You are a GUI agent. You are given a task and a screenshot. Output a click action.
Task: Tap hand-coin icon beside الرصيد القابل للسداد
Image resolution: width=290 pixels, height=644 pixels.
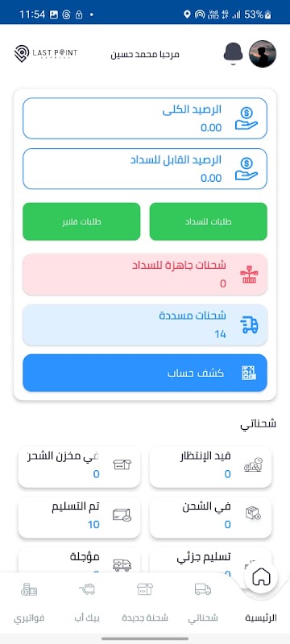pyautogui.click(x=246, y=169)
